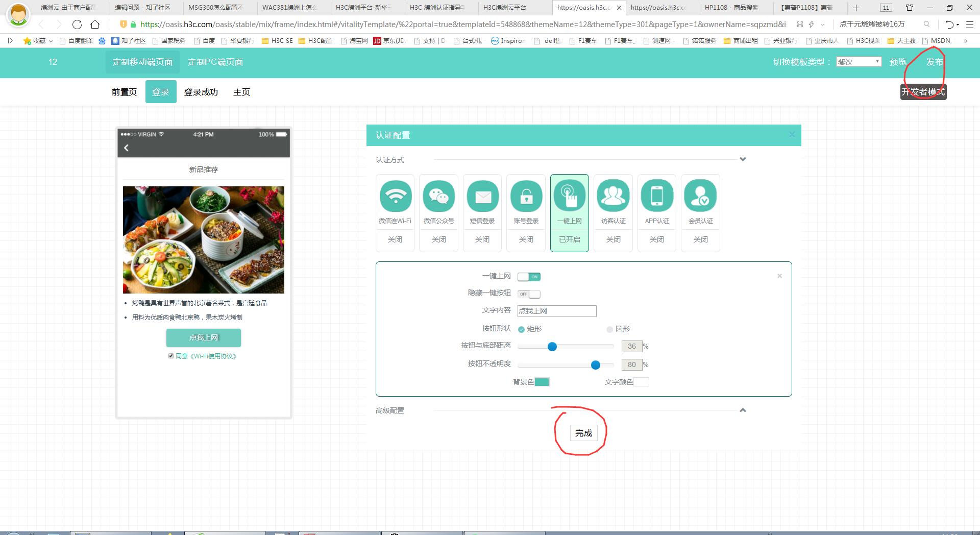This screenshot has height=535, width=980.
Task: Click the browser back arrow
Action: [41, 25]
